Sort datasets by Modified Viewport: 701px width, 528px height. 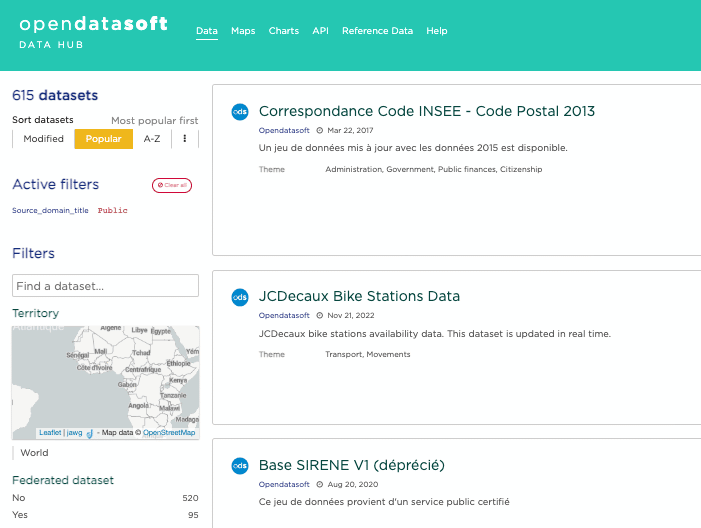pos(43,139)
